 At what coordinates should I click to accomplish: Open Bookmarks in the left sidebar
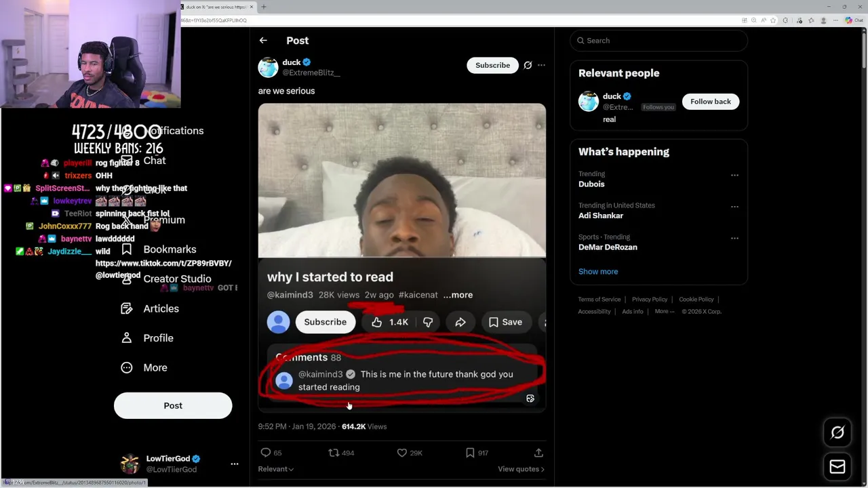[159, 249]
